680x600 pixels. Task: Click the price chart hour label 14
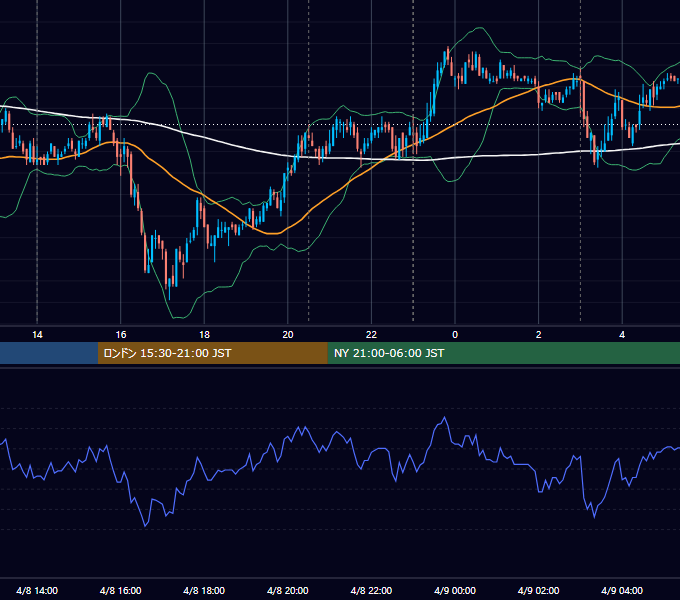[x=37, y=335]
